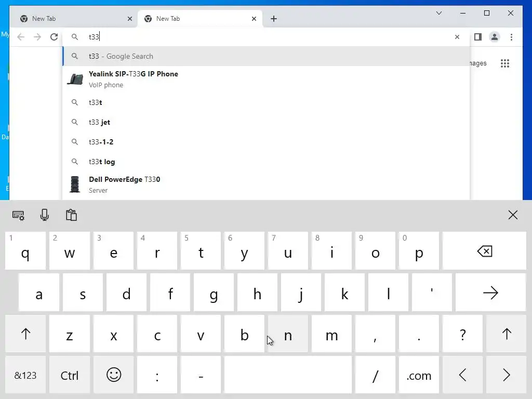This screenshot has width=532, height=399.
Task: Tap the left cursor arrow key
Action: point(463,375)
